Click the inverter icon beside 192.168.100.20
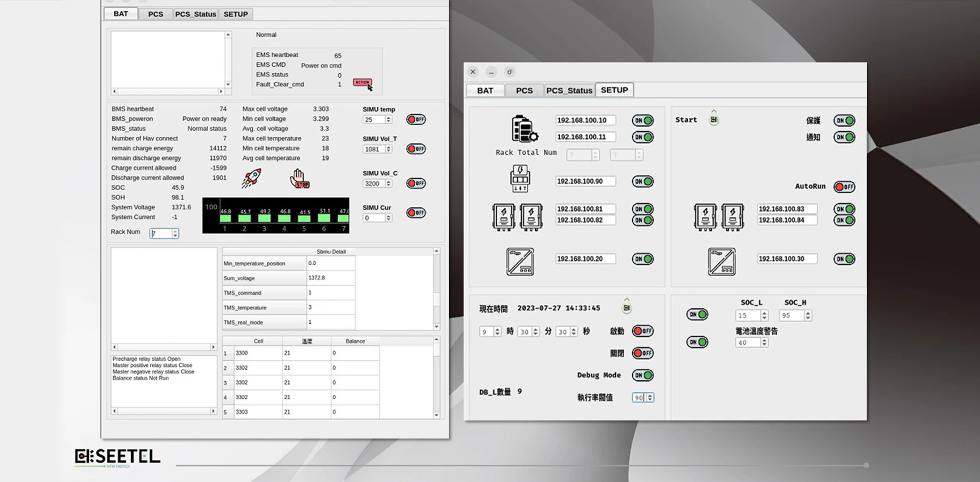The height and width of the screenshot is (482, 980). (520, 261)
